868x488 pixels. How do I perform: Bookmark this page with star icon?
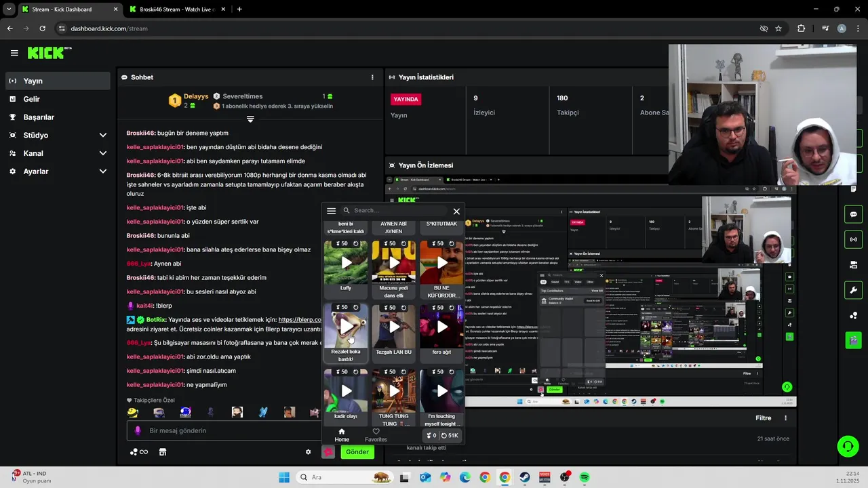[778, 28]
